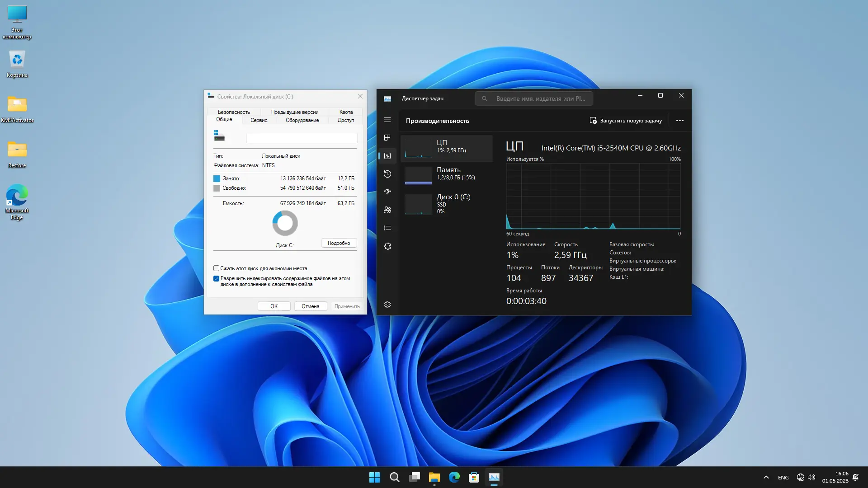Open the Processes page in Task Manager sidebar
The height and width of the screenshot is (488, 868).
pyautogui.click(x=387, y=138)
